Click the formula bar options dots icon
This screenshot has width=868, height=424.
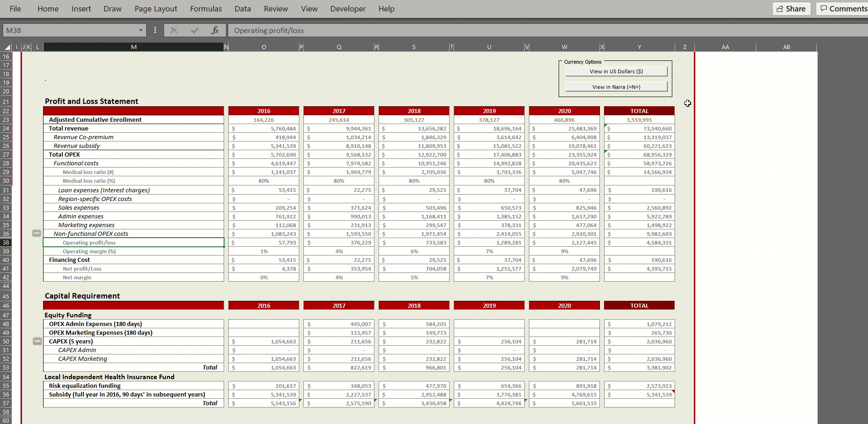tap(155, 30)
